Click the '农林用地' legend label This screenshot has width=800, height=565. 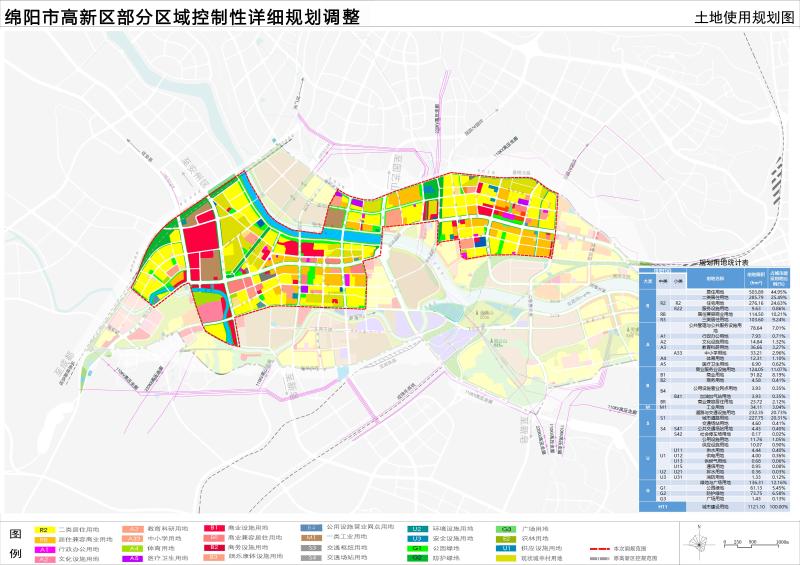click(x=535, y=538)
